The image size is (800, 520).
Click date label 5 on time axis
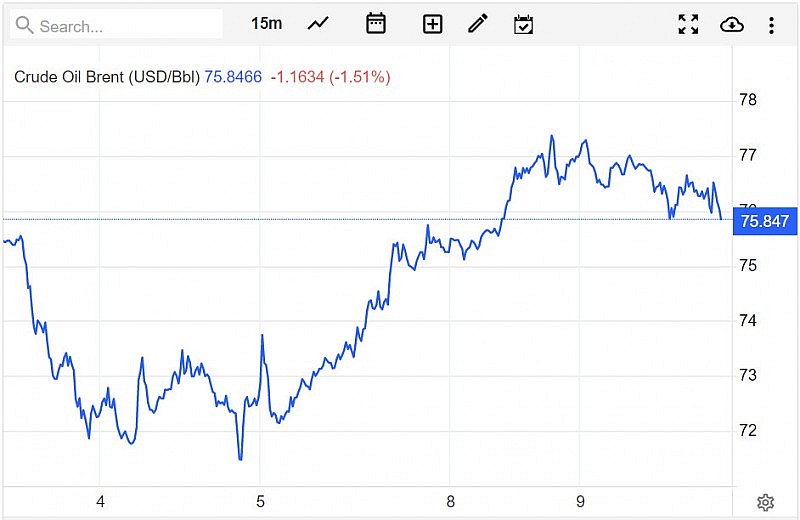click(x=260, y=502)
